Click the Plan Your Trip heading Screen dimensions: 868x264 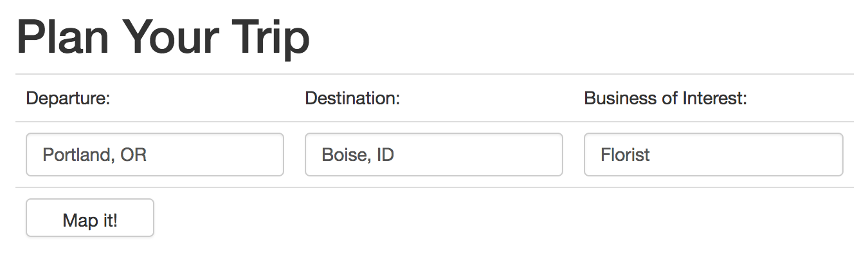tap(164, 38)
